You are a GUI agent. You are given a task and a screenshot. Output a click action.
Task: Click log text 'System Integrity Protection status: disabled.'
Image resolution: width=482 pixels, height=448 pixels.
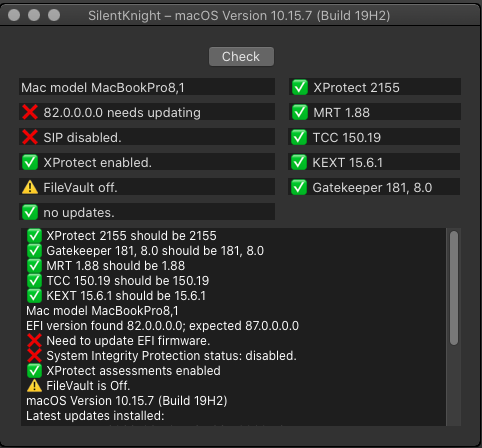[x=171, y=356]
